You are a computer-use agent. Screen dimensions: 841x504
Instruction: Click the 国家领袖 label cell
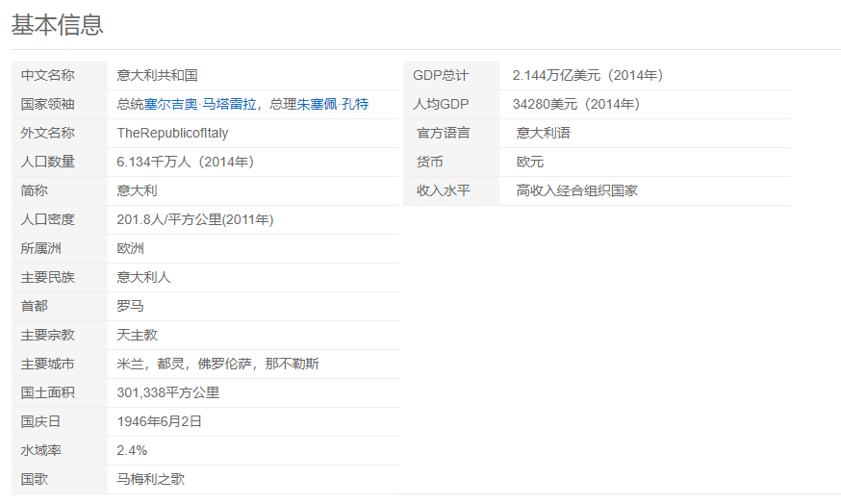pyautogui.click(x=60, y=105)
